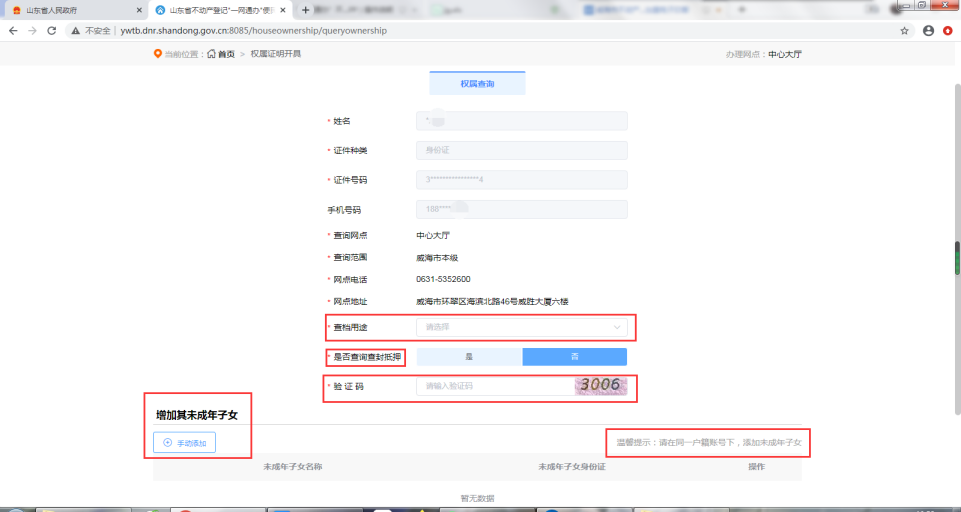This screenshot has height=512, width=961.
Task: Click the 手动添加 button
Action: [x=184, y=442]
